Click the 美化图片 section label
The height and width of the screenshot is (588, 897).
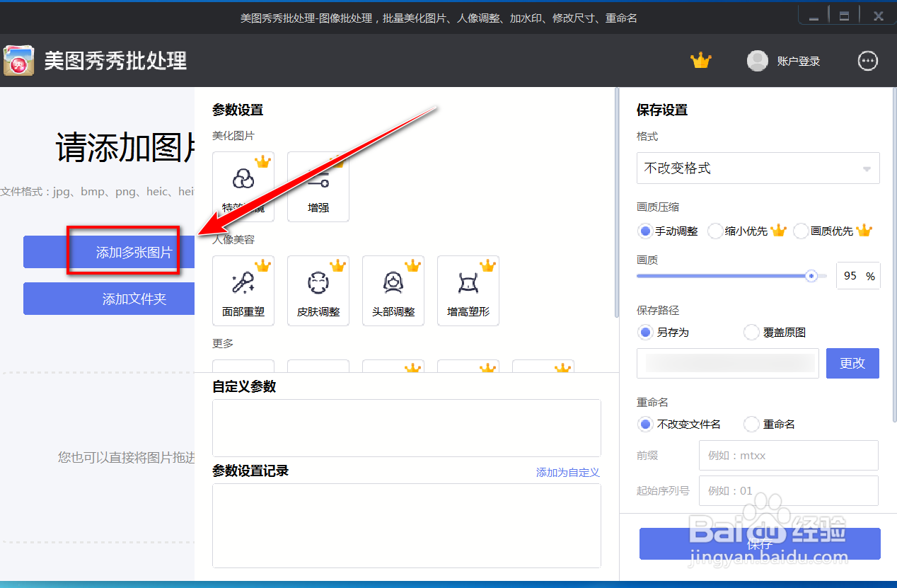[x=233, y=136]
